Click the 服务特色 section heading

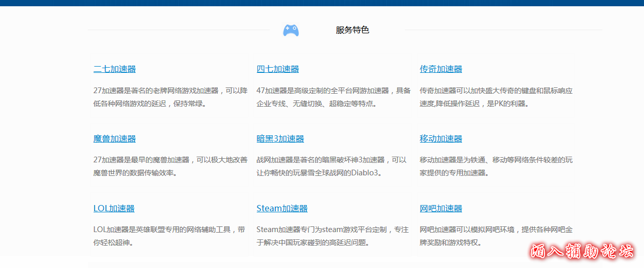(352, 30)
